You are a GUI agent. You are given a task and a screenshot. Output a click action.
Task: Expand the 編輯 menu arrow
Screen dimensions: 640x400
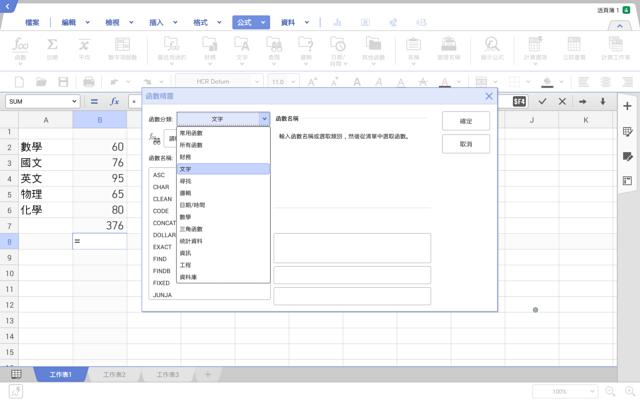tap(87, 22)
